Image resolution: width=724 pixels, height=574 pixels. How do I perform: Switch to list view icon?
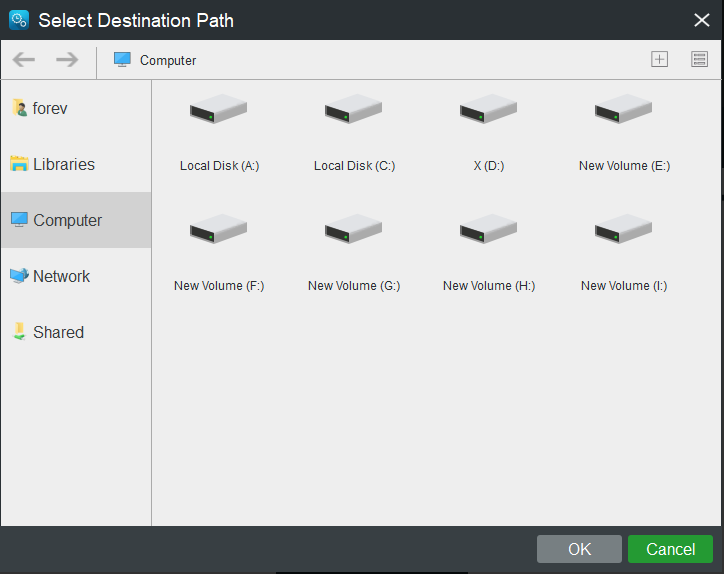pos(699,59)
